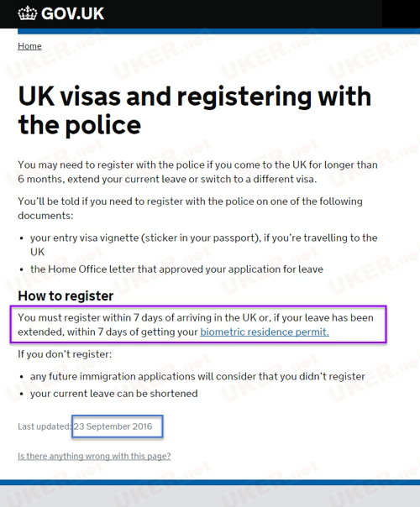Open the Home breadcrumb link
The width and height of the screenshot is (420, 507).
29,46
